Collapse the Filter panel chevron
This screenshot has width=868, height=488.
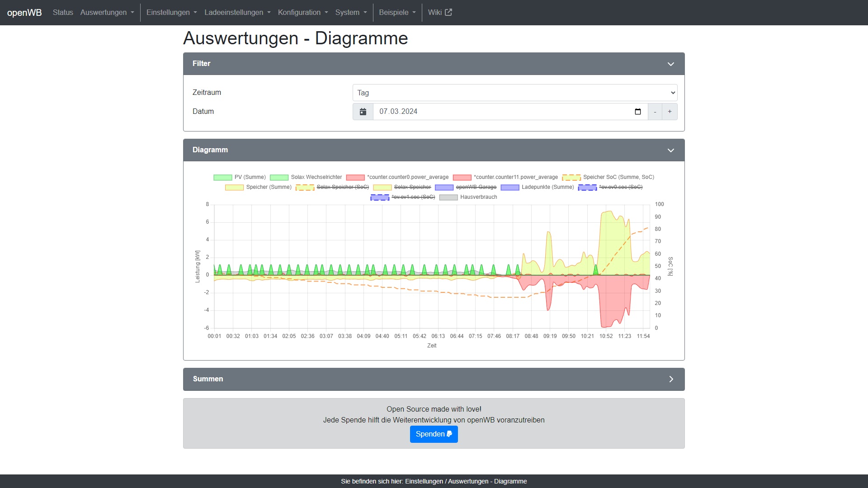point(671,64)
